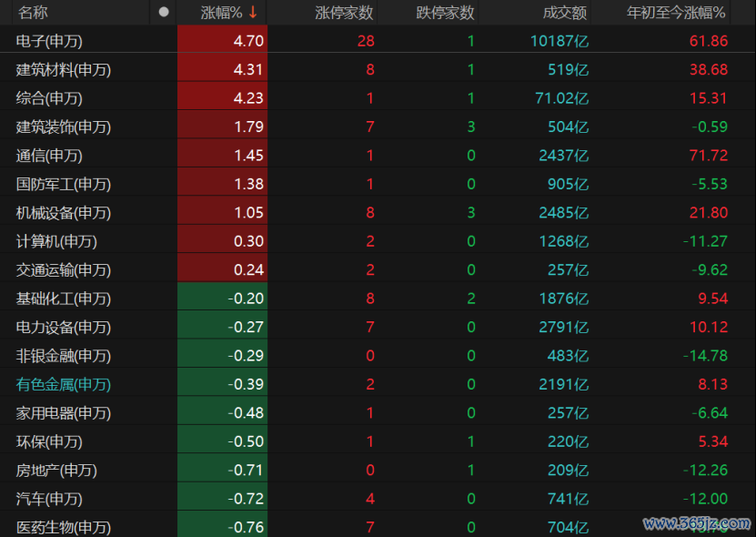Select the 房地产(申万) row

click(x=378, y=470)
